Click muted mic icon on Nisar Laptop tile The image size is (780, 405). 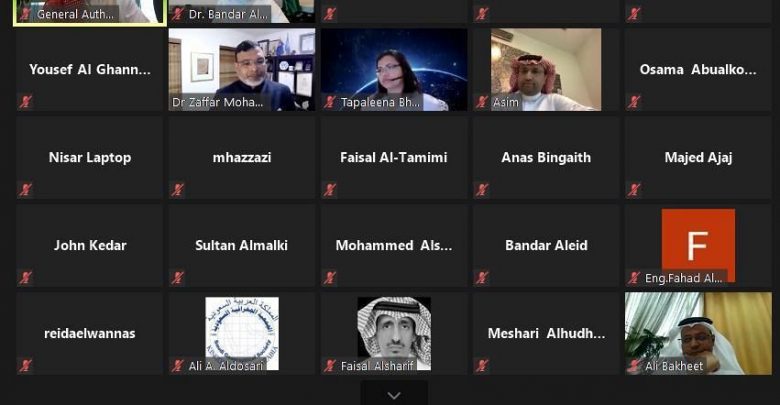coord(25,190)
